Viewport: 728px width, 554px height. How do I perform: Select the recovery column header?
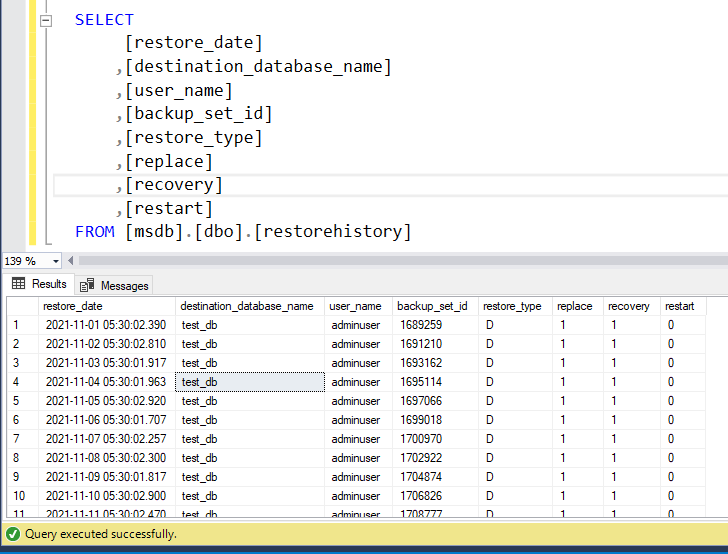pos(631,306)
